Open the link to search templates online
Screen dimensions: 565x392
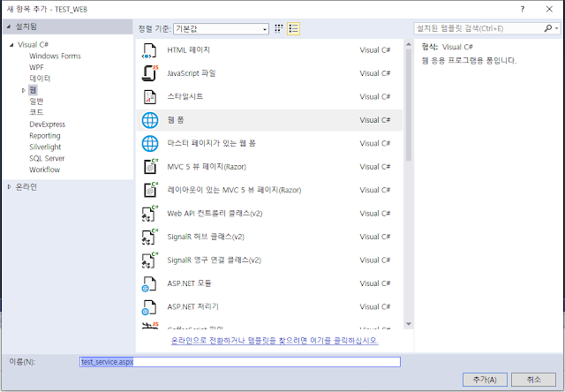(x=275, y=341)
